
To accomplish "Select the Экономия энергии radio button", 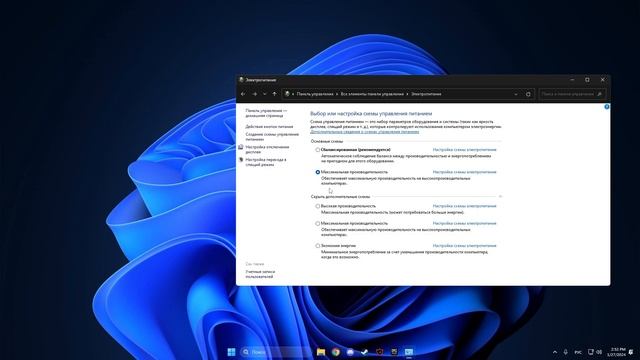I will [x=318, y=246].
